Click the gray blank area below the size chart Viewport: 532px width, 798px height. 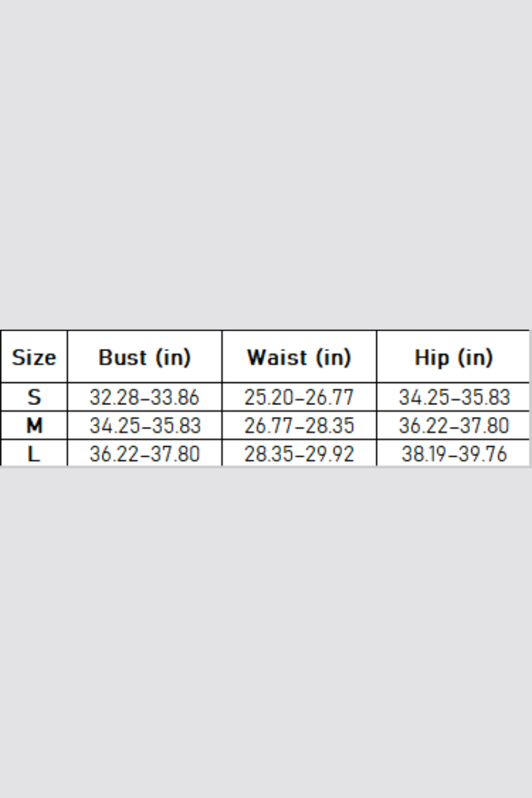(x=266, y=632)
